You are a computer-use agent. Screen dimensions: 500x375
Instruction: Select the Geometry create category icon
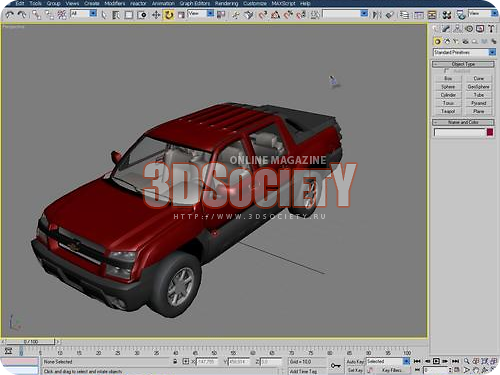pos(437,41)
